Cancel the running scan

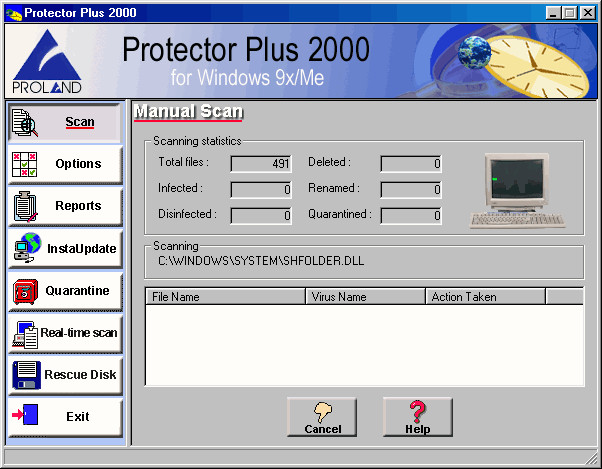[322, 417]
